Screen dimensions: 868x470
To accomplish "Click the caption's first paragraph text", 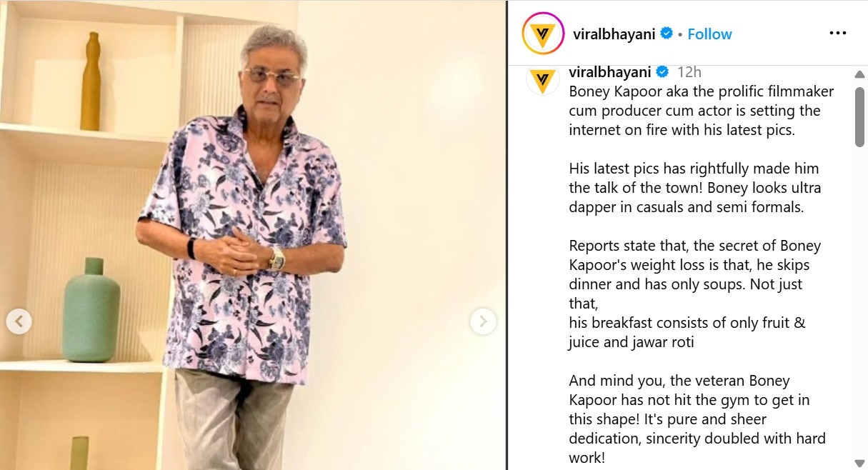I will point(702,111).
